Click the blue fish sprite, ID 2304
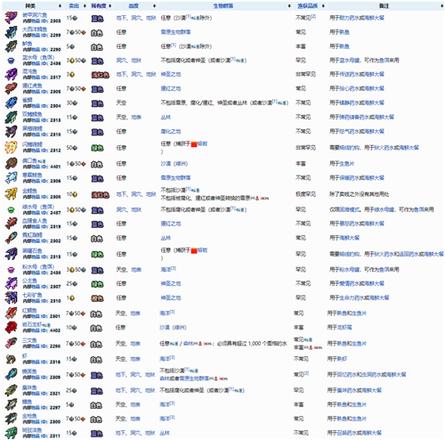445x440 pixels. (11, 103)
